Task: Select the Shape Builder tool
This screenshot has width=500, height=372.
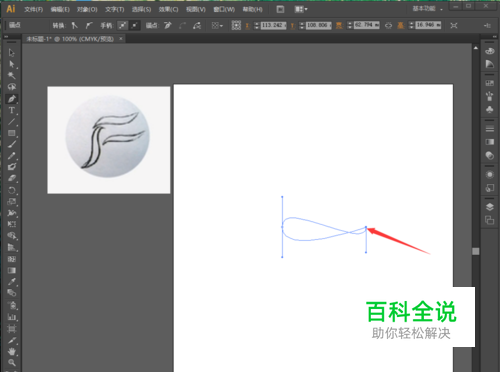Action: coord(12,236)
